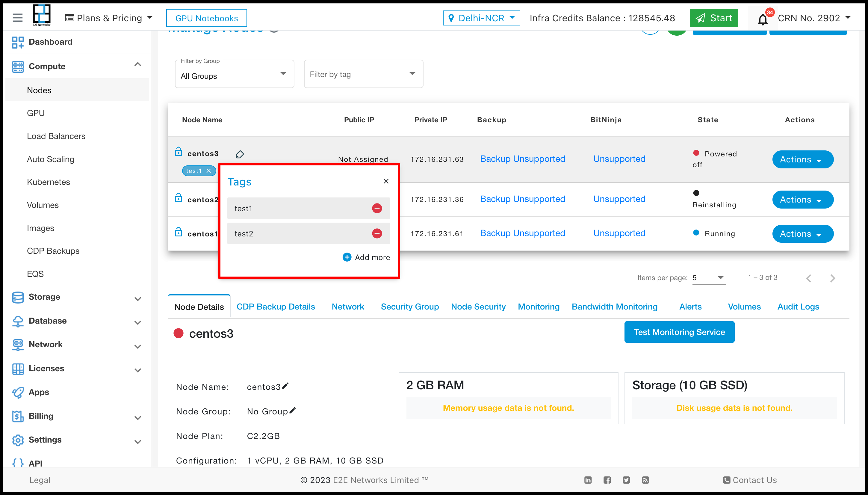Remove test1 with the red minus icon
The image size is (868, 495).
point(377,208)
